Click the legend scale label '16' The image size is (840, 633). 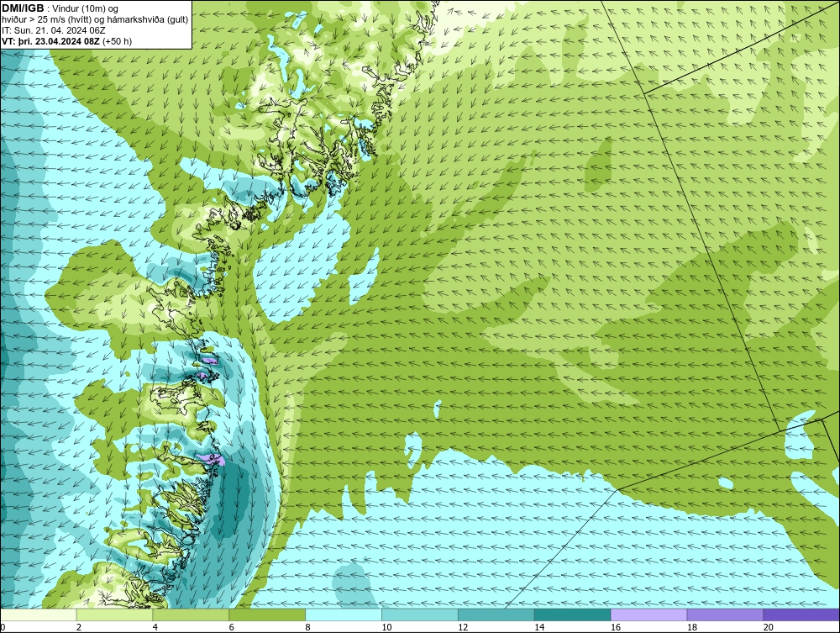click(616, 627)
